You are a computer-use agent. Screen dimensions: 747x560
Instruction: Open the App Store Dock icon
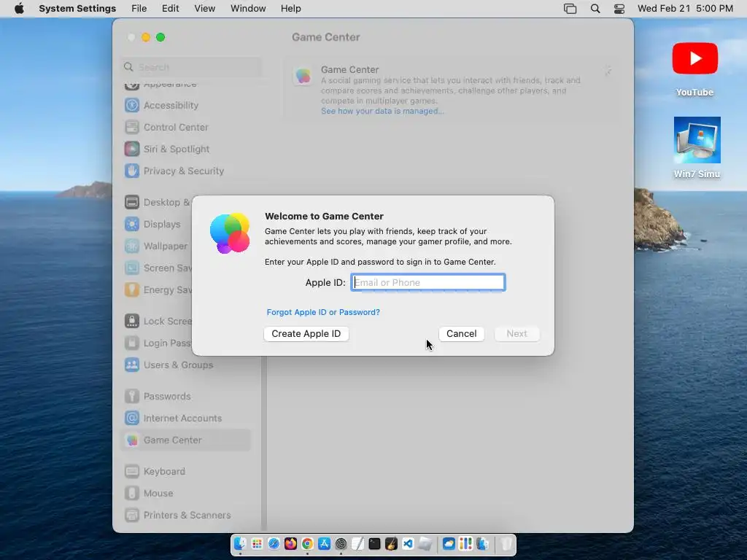325,543
